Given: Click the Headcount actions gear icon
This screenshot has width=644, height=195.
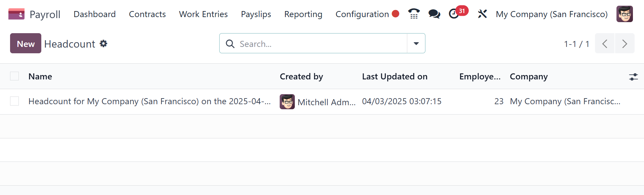Looking at the screenshot, I should pos(103,44).
